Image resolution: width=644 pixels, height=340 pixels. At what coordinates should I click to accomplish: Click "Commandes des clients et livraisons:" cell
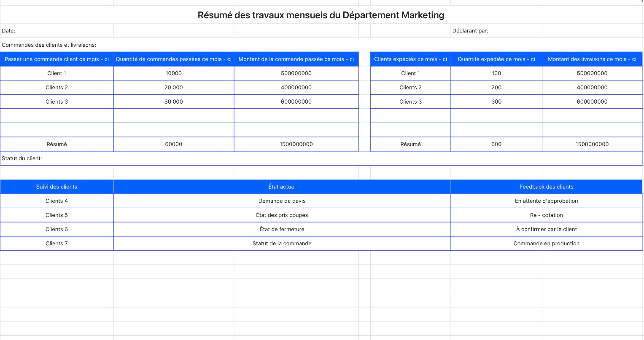click(x=321, y=45)
